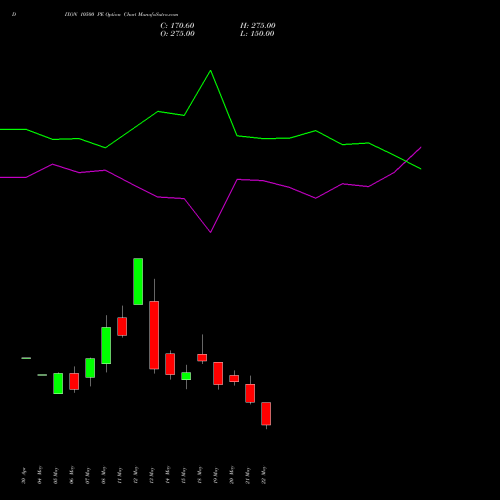Select the 22 May date label
The image size is (500, 500).
pyautogui.click(x=264, y=475)
